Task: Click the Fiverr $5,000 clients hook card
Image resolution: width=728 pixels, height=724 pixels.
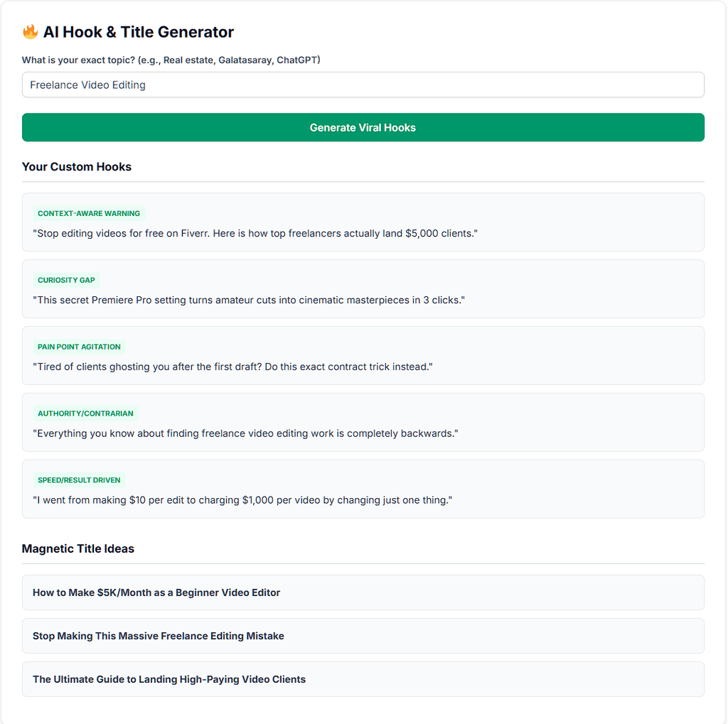Action: point(363,222)
